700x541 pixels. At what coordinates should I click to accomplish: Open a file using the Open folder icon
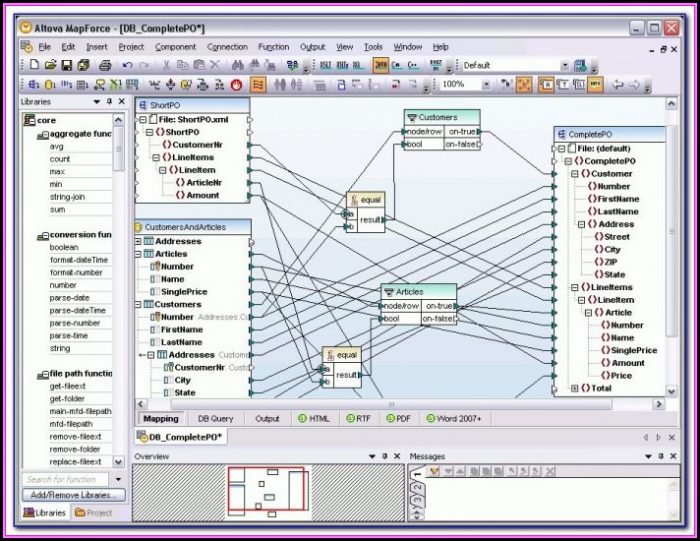tap(50, 65)
